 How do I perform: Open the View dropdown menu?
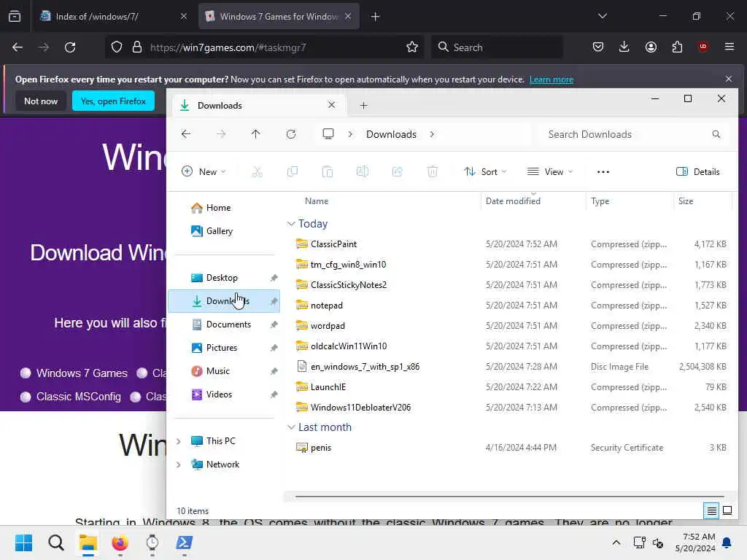(x=550, y=172)
